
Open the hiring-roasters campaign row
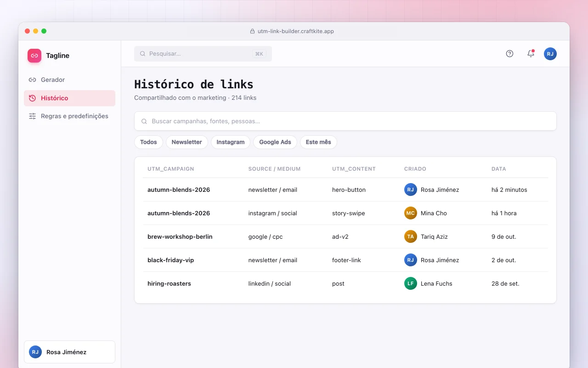(x=345, y=283)
